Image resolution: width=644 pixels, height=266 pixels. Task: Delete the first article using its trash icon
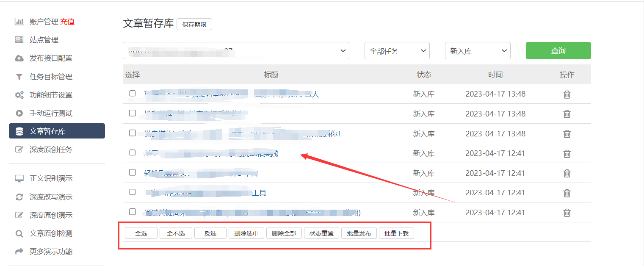coord(567,94)
